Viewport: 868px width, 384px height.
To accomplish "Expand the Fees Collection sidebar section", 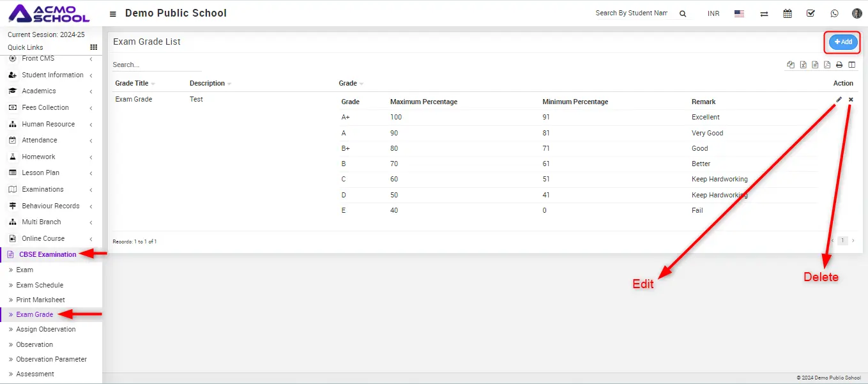I will 45,107.
